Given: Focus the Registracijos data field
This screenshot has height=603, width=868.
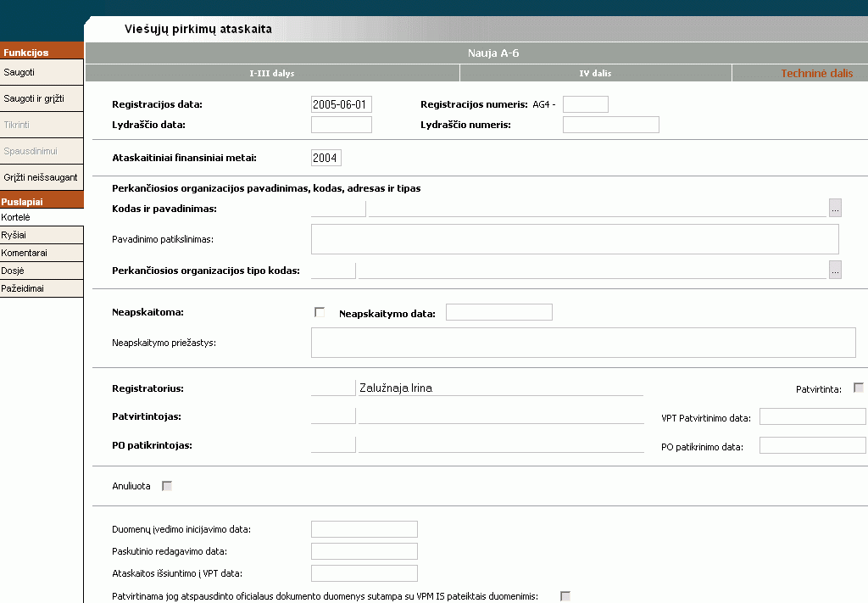Looking at the screenshot, I should tap(341, 104).
